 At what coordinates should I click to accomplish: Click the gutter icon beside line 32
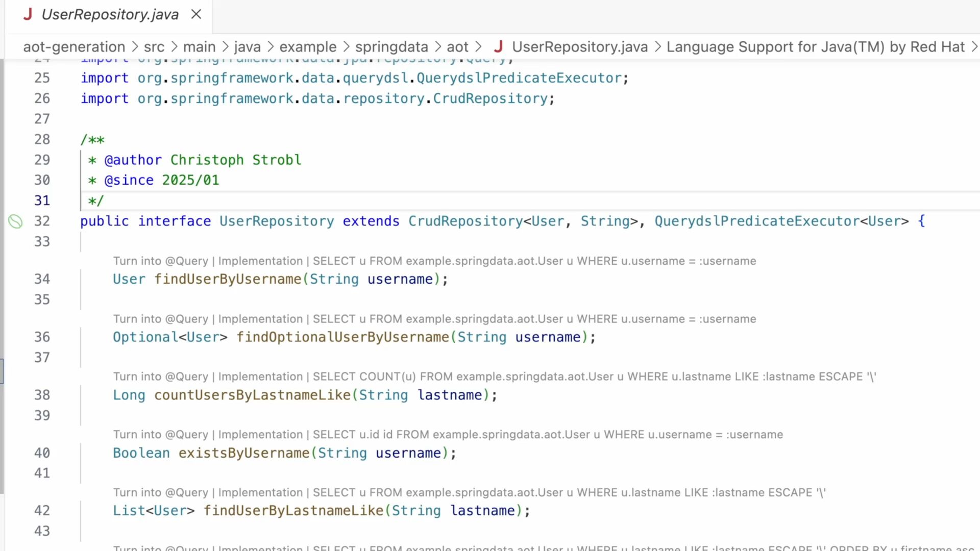[x=15, y=221]
